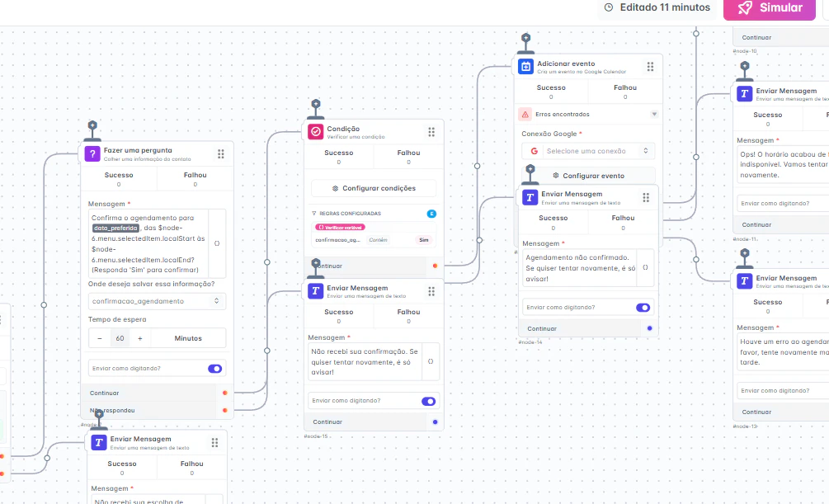Click the pin anchor above Adicionar evento node
829x504 pixels.
(x=525, y=39)
